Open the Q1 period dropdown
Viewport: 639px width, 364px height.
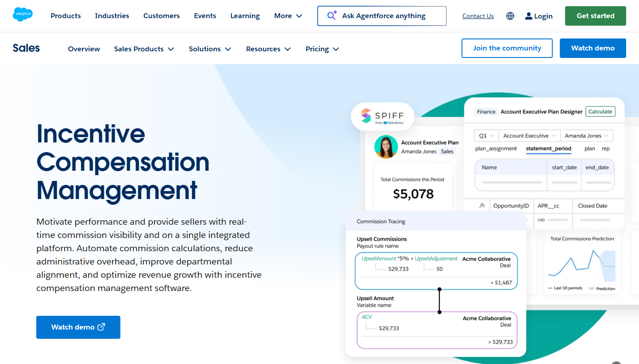click(x=486, y=136)
